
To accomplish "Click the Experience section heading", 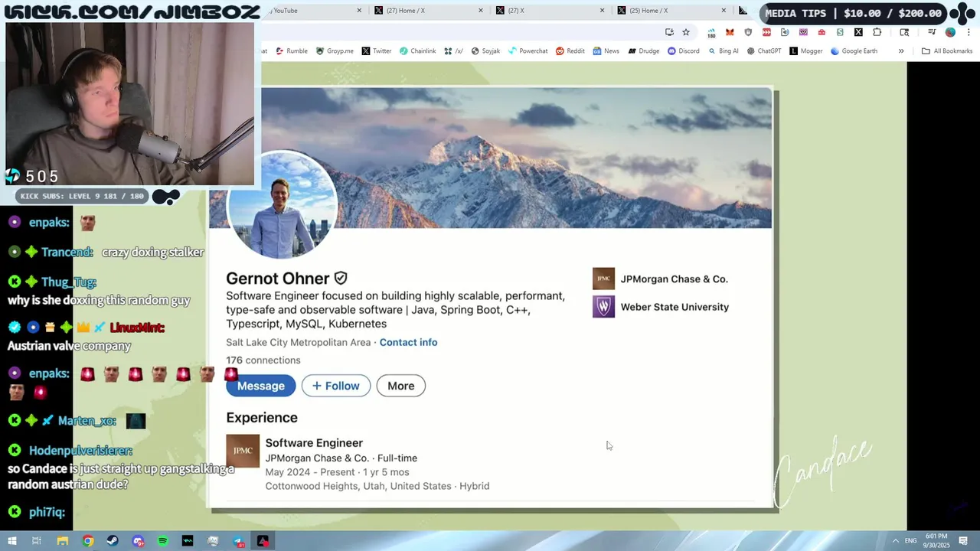I will pos(262,418).
